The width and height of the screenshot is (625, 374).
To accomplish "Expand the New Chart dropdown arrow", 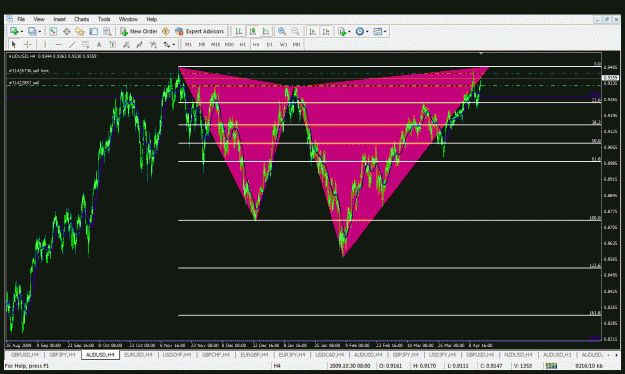I will (22, 31).
